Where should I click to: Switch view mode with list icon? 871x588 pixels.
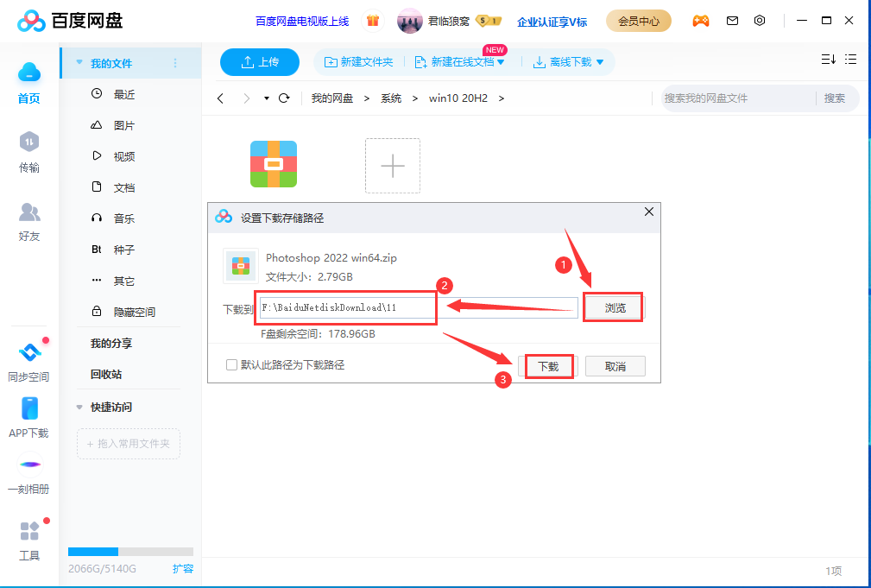coord(850,60)
